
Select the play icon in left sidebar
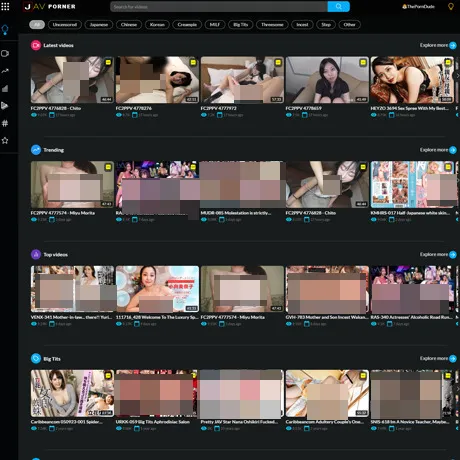coord(5,106)
